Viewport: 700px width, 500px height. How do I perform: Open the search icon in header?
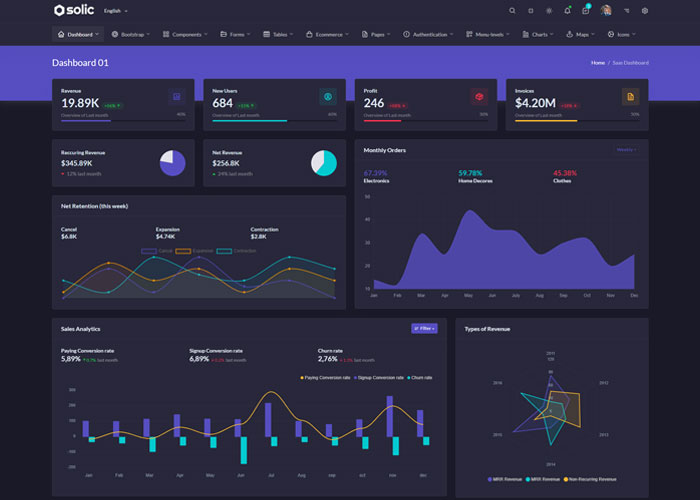click(x=513, y=11)
